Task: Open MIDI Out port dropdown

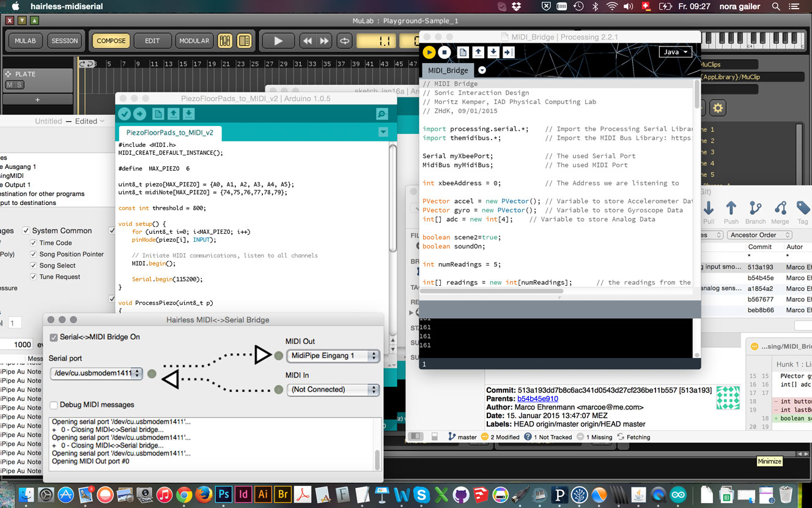Action: 333,356
